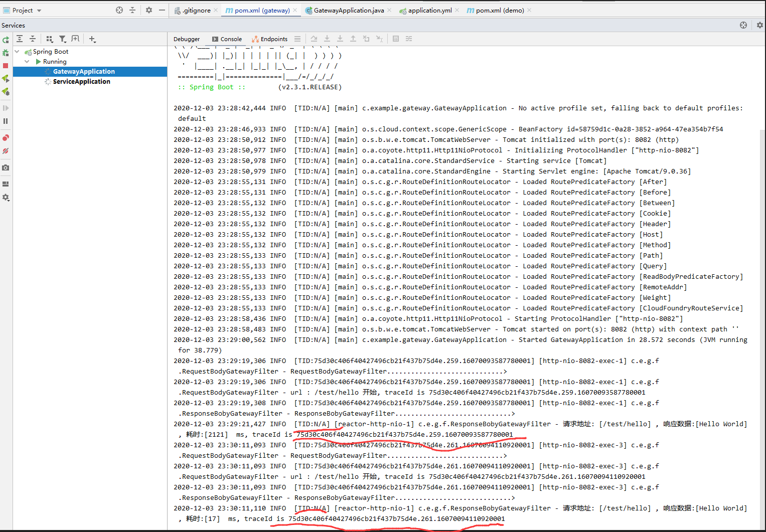
Task: Collapse the Running group in Services
Action: click(x=27, y=61)
